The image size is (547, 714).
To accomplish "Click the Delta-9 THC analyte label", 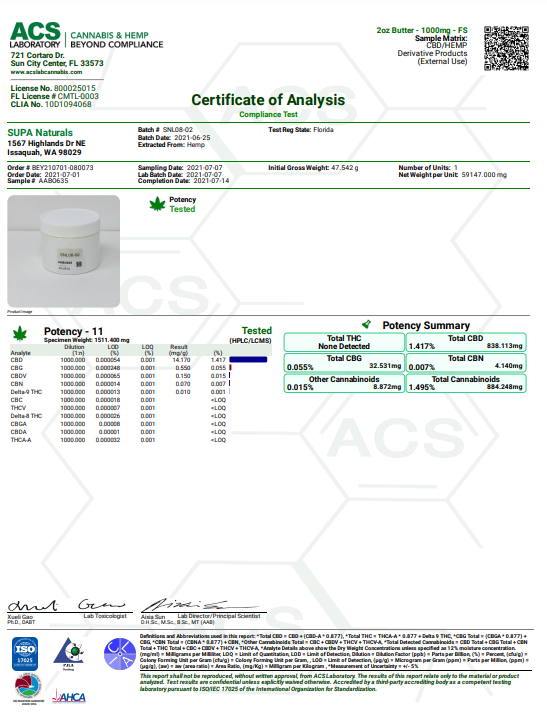I will coord(26,392).
